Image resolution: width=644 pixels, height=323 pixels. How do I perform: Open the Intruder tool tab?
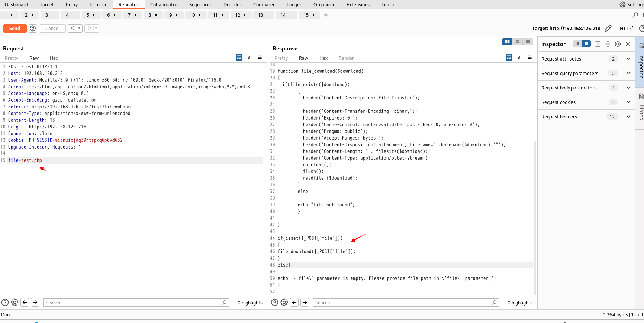coord(98,4)
